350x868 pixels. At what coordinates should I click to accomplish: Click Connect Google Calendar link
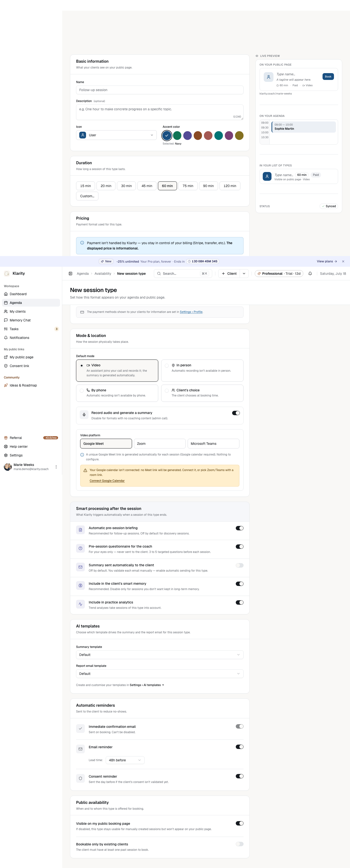(107, 481)
